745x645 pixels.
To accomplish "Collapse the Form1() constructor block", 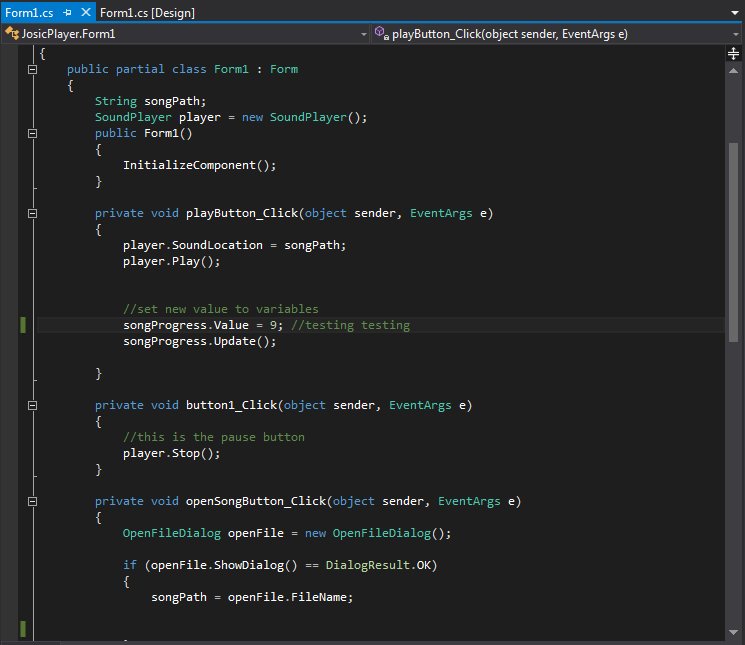I will tap(33, 133).
